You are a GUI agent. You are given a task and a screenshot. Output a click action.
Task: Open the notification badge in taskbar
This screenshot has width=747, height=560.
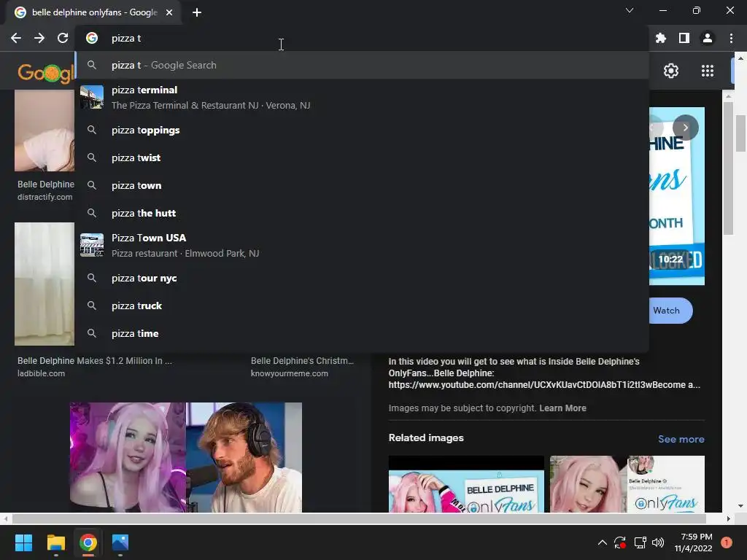[x=727, y=542]
